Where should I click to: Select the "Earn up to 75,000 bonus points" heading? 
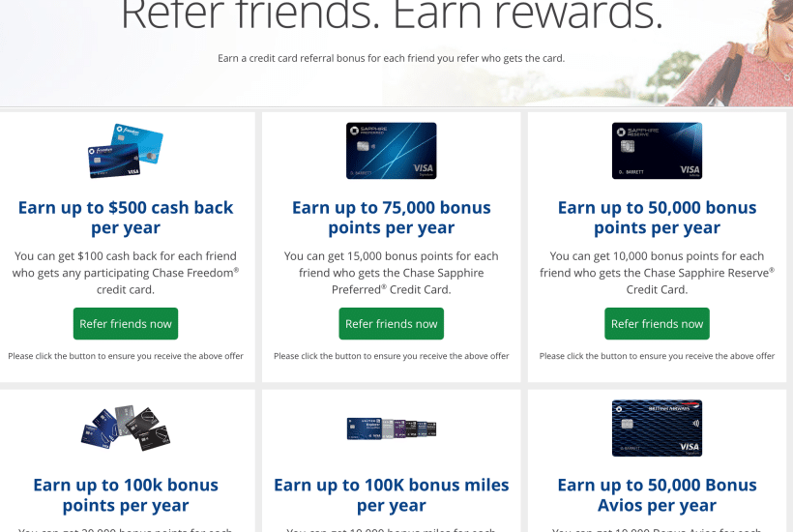pyautogui.click(x=391, y=218)
